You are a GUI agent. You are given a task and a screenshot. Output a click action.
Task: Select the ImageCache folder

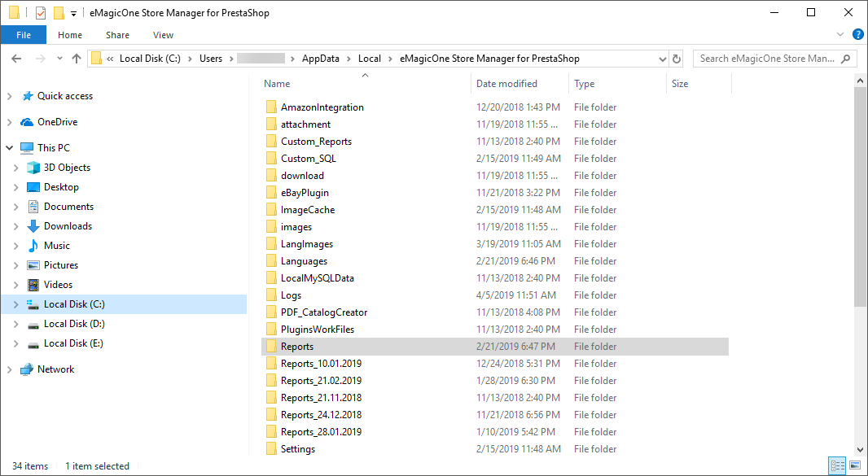click(308, 210)
